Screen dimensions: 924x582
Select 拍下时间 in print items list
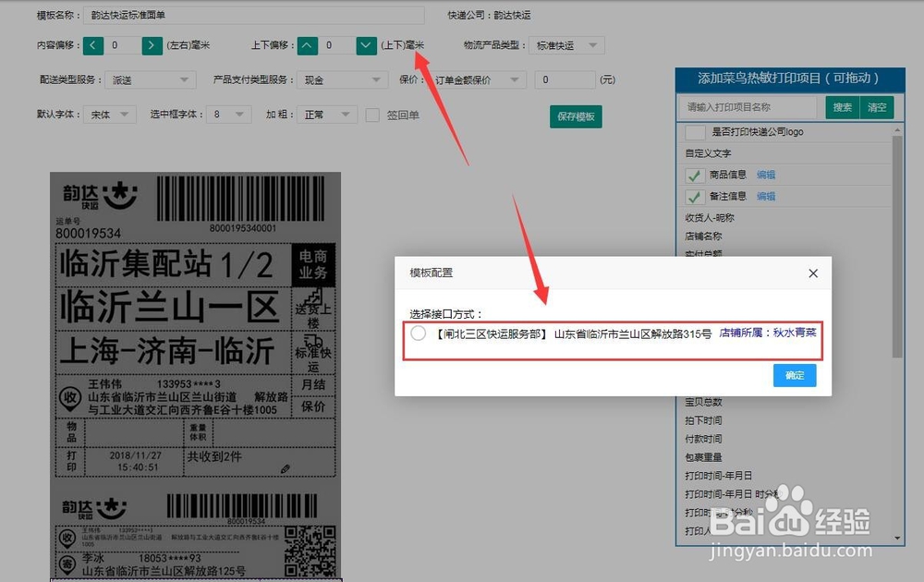[703, 420]
